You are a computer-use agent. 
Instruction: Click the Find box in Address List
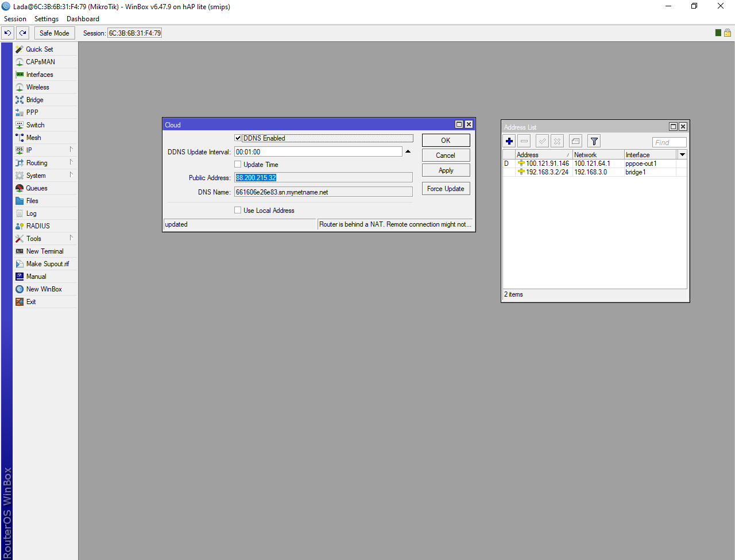[670, 142]
